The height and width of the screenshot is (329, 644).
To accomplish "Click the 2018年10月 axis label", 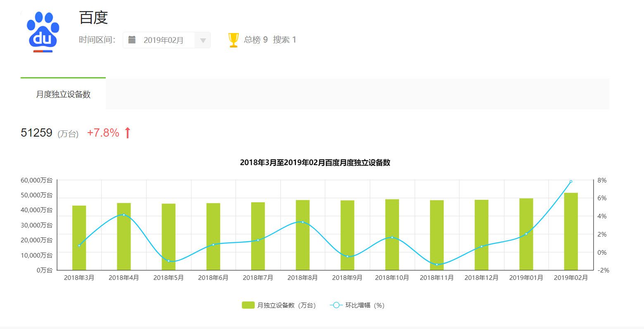I will 392,278.
